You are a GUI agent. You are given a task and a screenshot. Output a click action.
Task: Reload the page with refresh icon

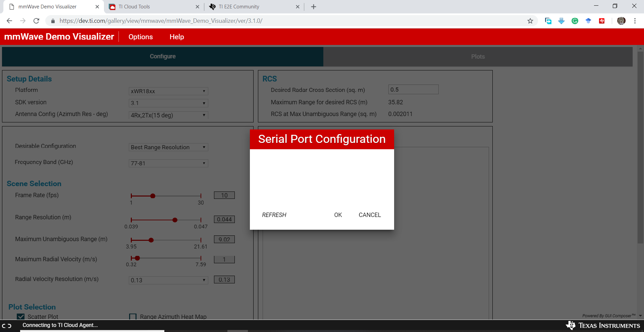click(x=36, y=21)
